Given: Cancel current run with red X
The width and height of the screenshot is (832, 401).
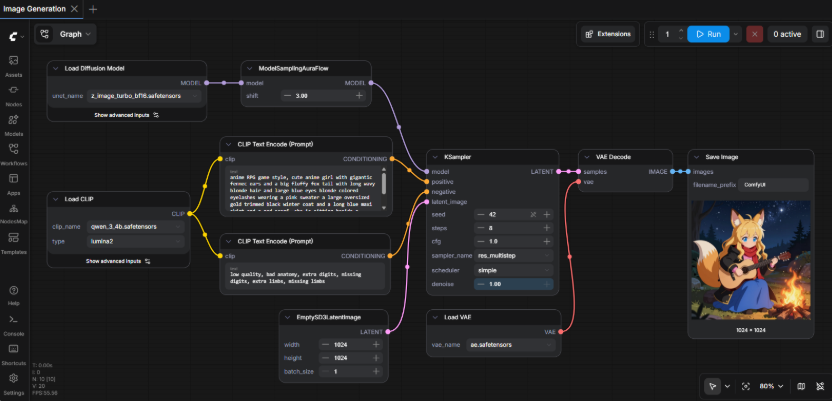Looking at the screenshot, I should (755, 34).
